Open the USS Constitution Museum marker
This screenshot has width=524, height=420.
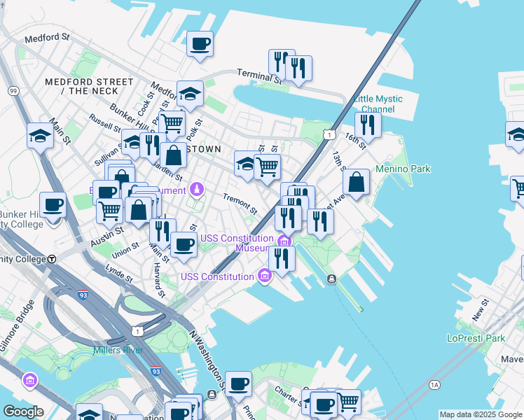coord(284,243)
